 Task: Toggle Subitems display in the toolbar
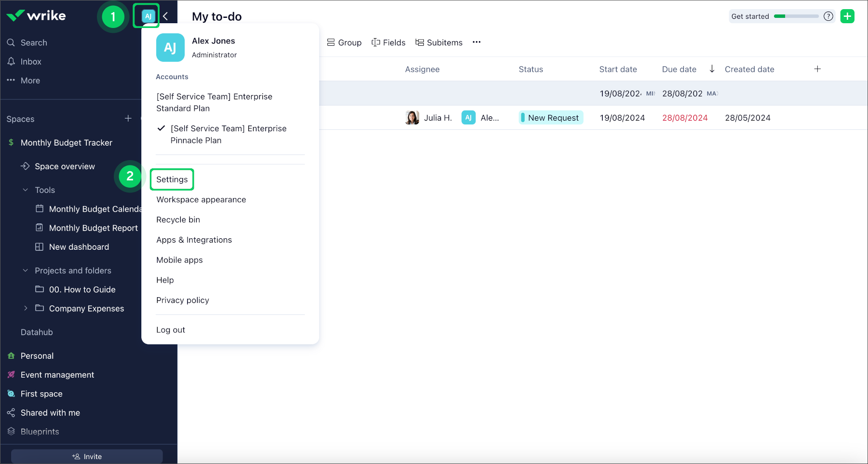pos(439,42)
